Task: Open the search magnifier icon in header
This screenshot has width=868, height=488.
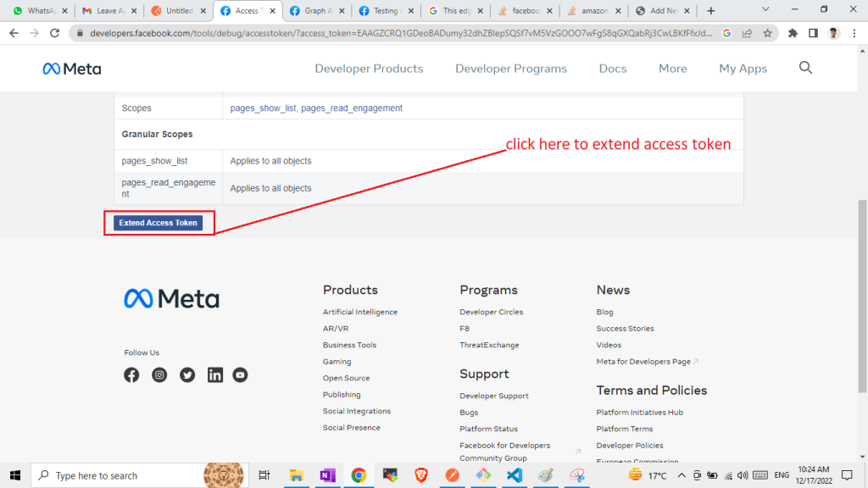Action: pyautogui.click(x=805, y=68)
